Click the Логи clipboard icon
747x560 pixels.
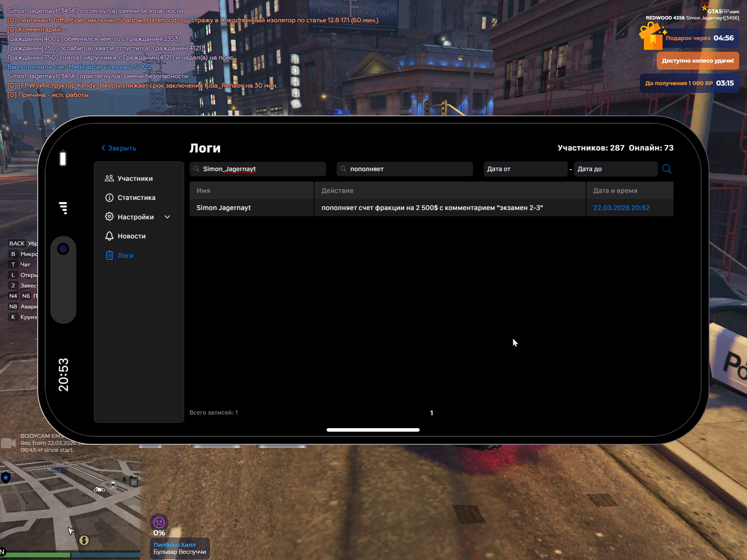(x=109, y=255)
